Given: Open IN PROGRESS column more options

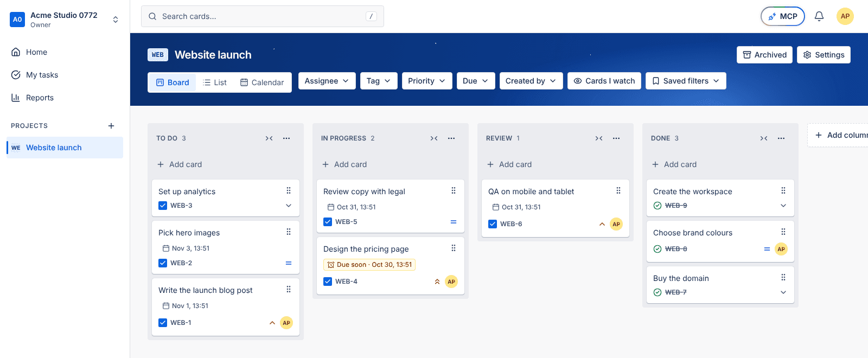Looking at the screenshot, I should [451, 138].
